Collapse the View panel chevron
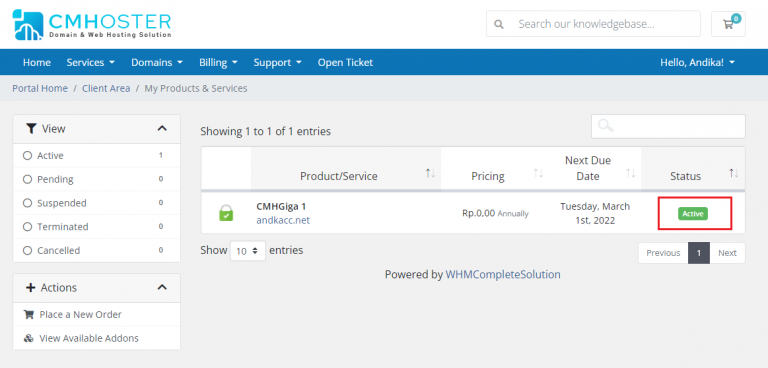This screenshot has height=368, width=768. (x=162, y=128)
